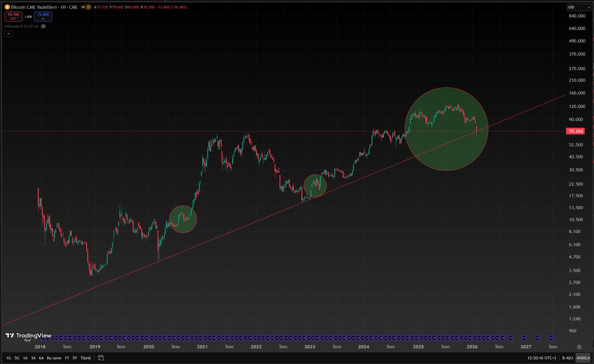Viewport: 594px width, 364px height.
Task: Click the 840.000 price scale label
Action: coord(576,15)
